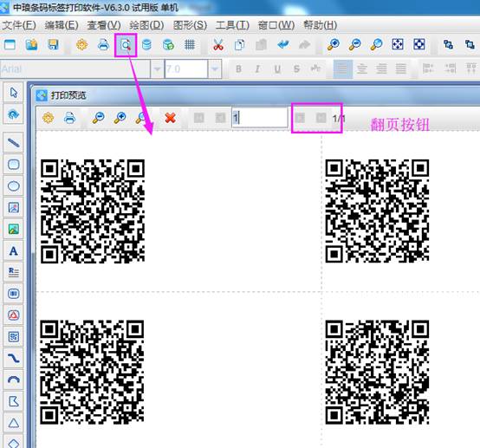This screenshot has width=480, height=448.
Task: Zoom out using main toolbar magnifier minus
Action: [354, 45]
